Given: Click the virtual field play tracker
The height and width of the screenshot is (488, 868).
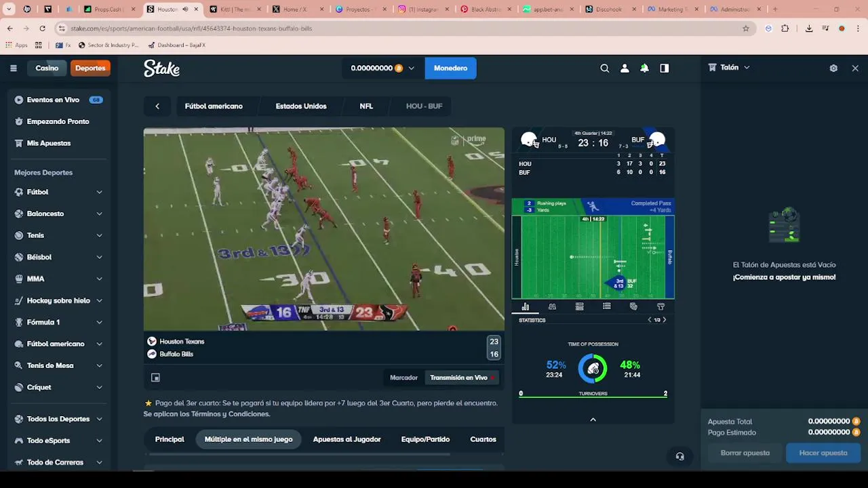Looking at the screenshot, I should tap(593, 257).
